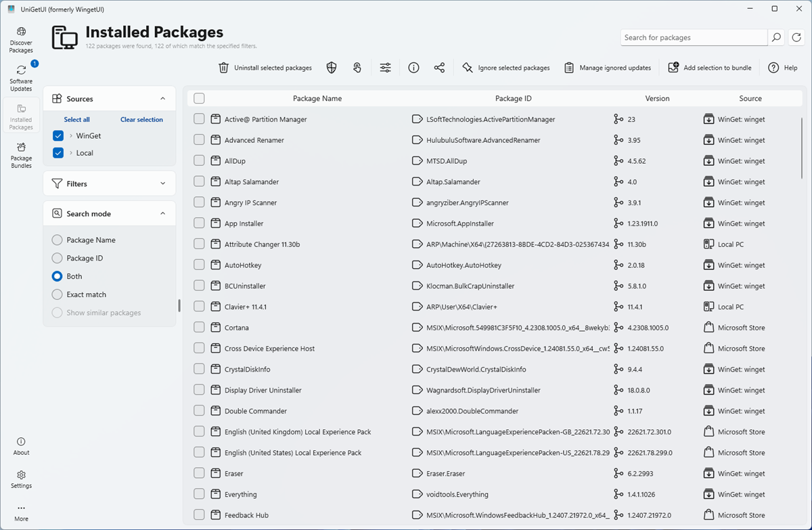Open installation options via the sliders icon
Viewport: 812px width, 530px height.
pos(385,68)
